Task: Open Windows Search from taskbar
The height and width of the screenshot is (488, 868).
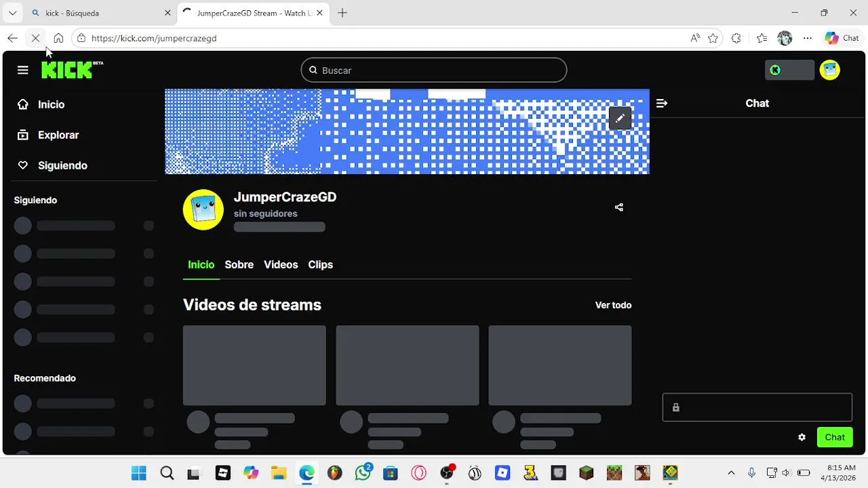Action: [x=167, y=472]
